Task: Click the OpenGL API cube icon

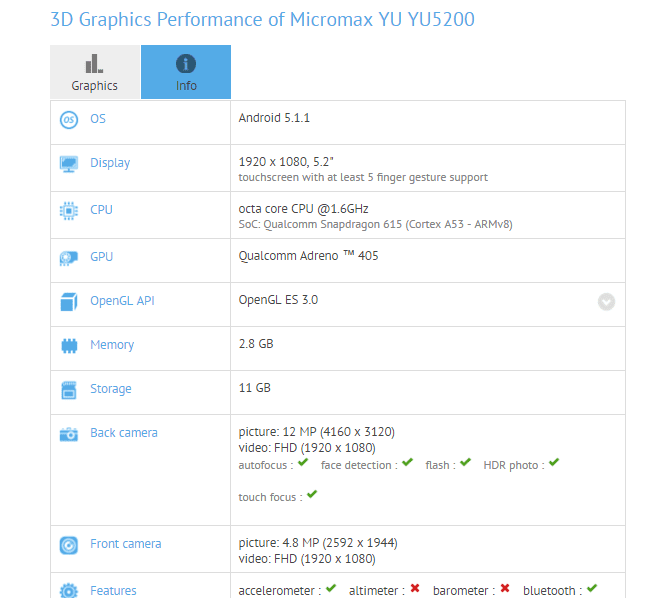Action: pos(69,302)
